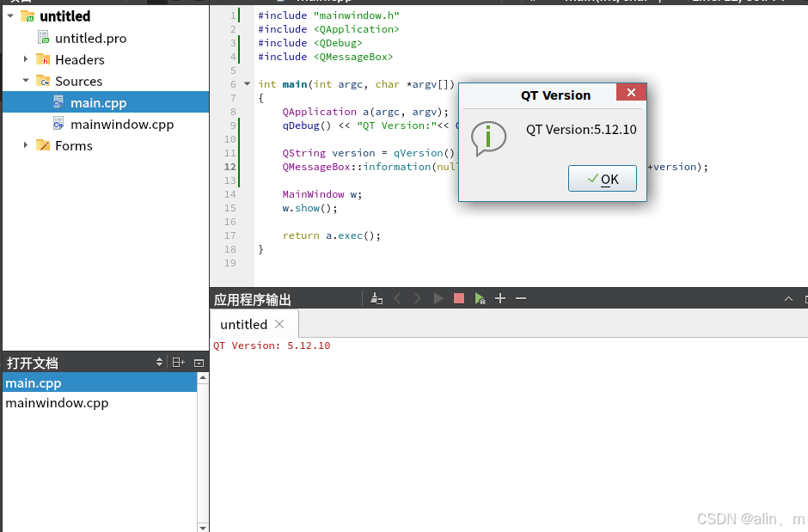This screenshot has width=808, height=532.
Task: Select the untitled output tab
Action: pos(244,325)
